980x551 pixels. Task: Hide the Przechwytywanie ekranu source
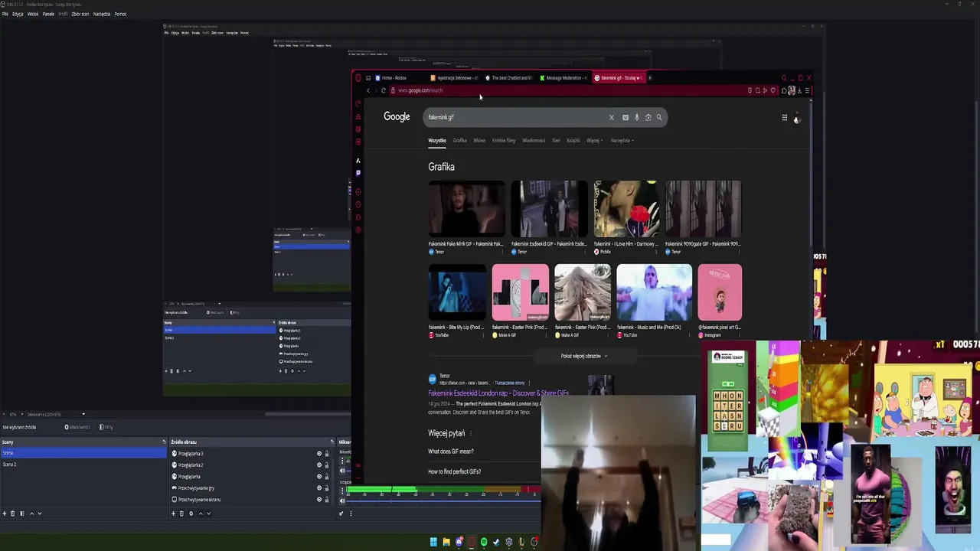click(x=319, y=499)
